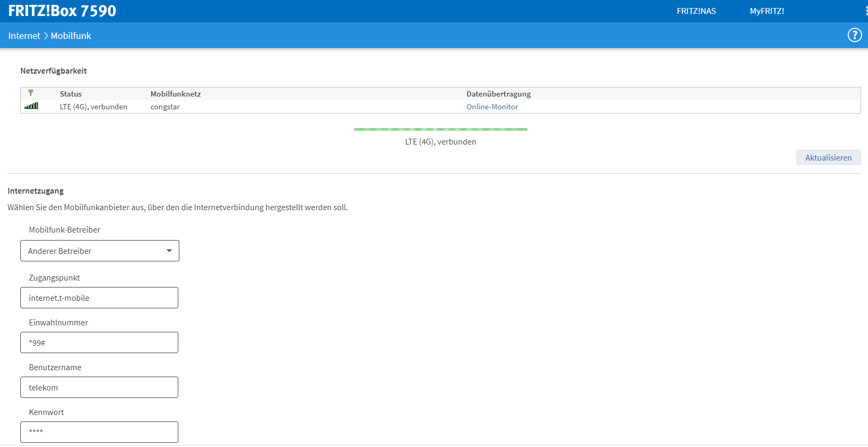Click the Zugangspunkt field label
The width and height of the screenshot is (868, 447).
(54, 278)
